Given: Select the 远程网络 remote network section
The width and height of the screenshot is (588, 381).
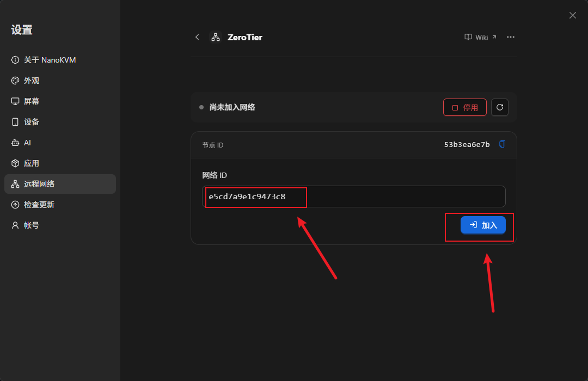Looking at the screenshot, I should [x=60, y=184].
